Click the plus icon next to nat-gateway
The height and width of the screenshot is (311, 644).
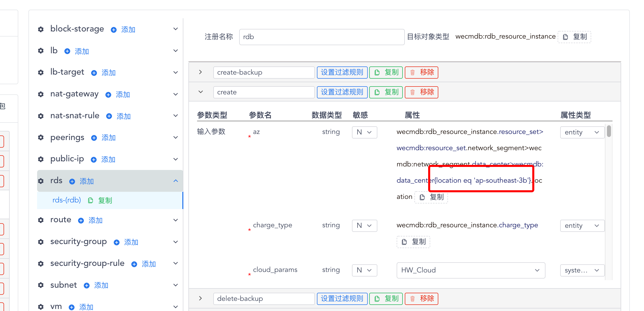108,94
